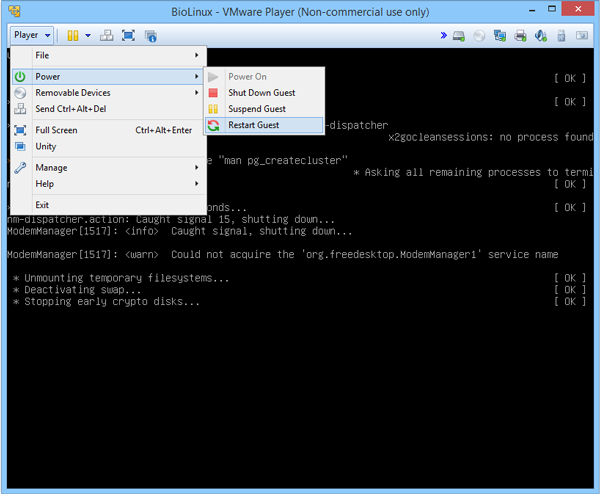
Task: Click the yellow pause icon for Suspend Guest
Action: pos(213,109)
